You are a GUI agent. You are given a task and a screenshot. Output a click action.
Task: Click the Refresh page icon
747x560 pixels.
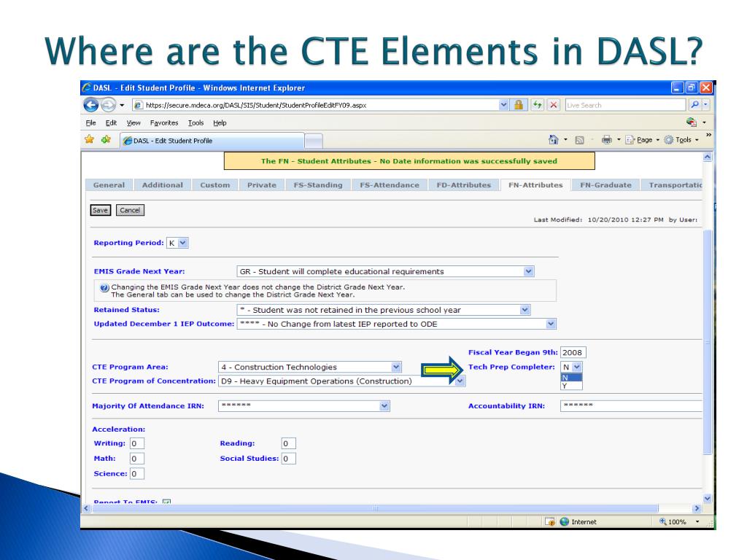[538, 105]
